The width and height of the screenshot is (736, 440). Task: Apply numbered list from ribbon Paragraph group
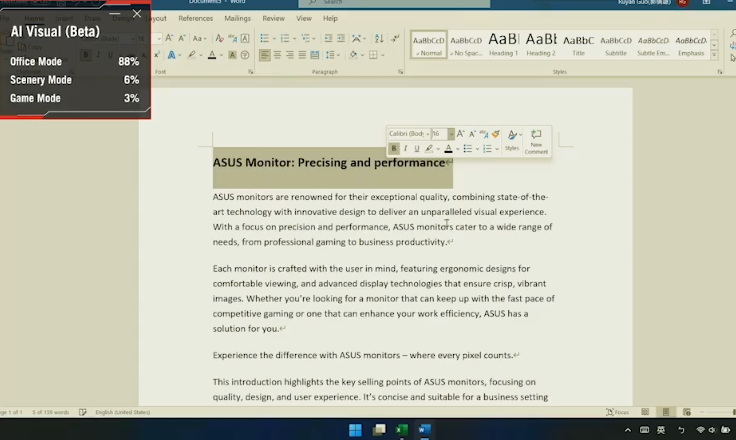pyautogui.click(x=284, y=39)
